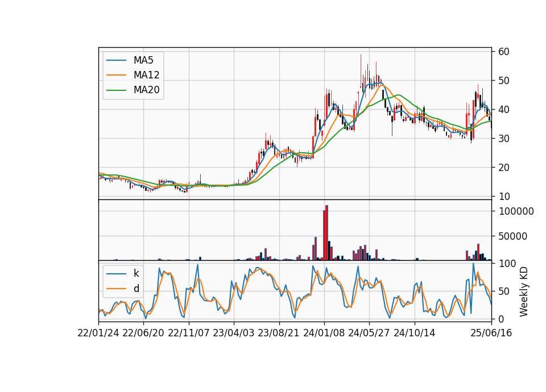Click the price axis value 50
This screenshot has width=546, height=392.
point(504,80)
